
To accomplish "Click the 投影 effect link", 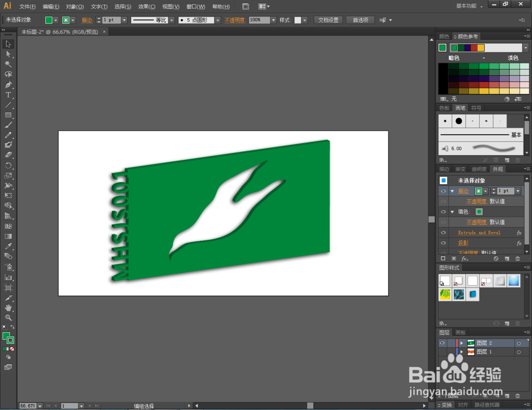I will 463,243.
